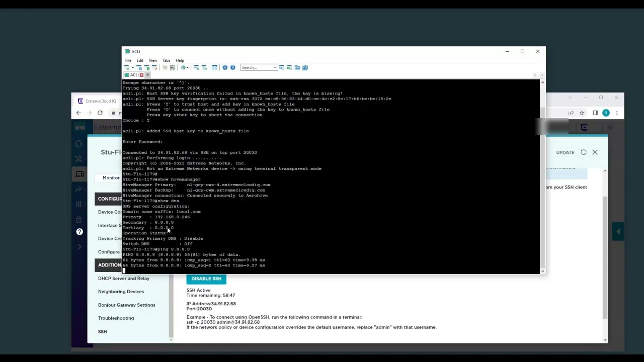Screen dimensions: 644x362
Task: Click the second search icon right of Search box
Action: pyautogui.click(x=289, y=67)
